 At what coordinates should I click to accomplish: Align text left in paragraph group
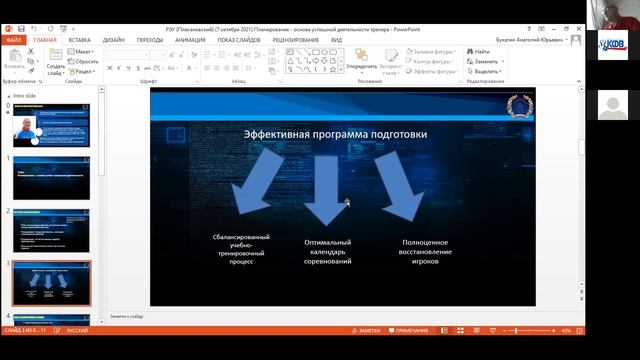(x=207, y=68)
